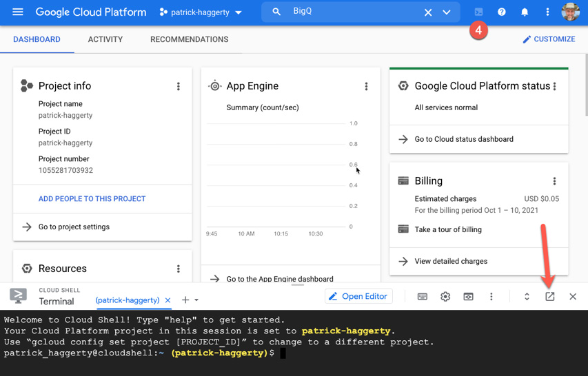Click the Open Editor button
Viewport: 588px width, 376px height.
[x=358, y=296]
